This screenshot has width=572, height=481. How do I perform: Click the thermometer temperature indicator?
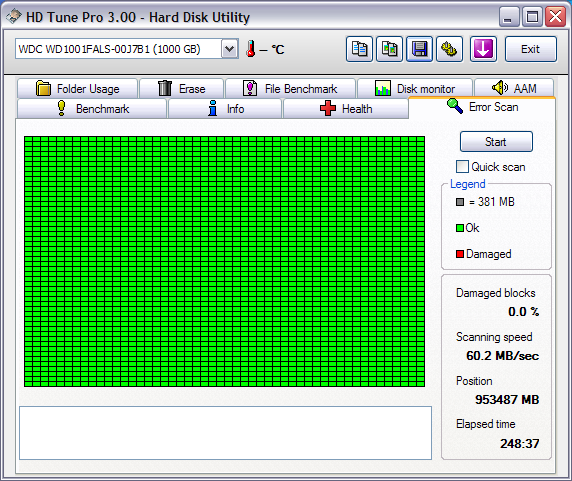pos(250,49)
